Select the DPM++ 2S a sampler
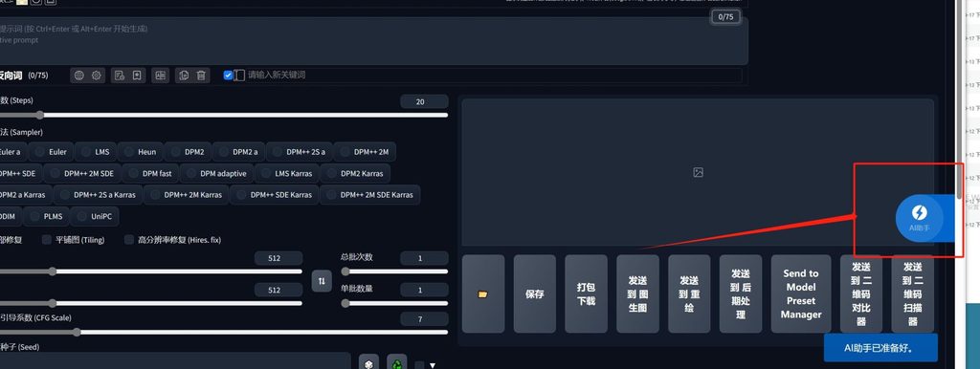Screen dimensions: 980x369 pos(300,152)
